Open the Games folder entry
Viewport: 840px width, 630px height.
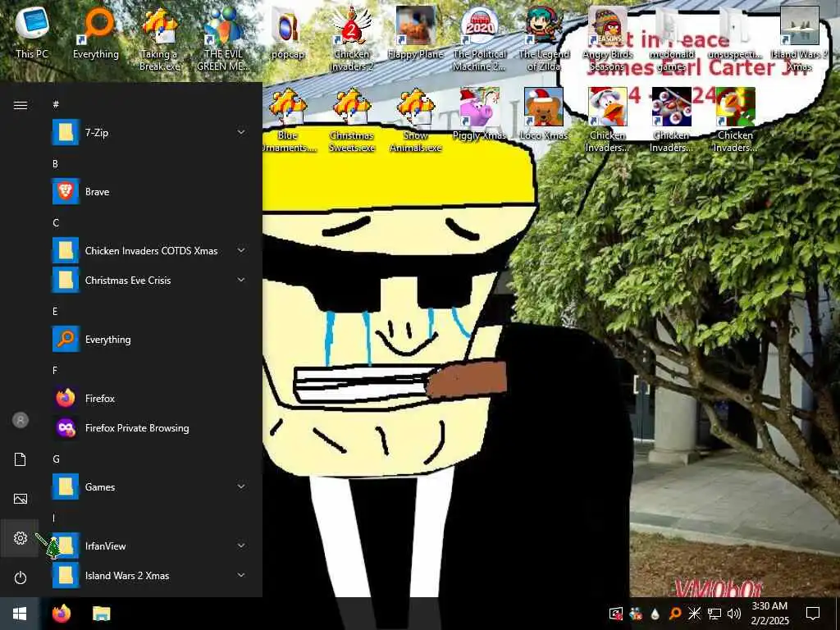click(152, 487)
